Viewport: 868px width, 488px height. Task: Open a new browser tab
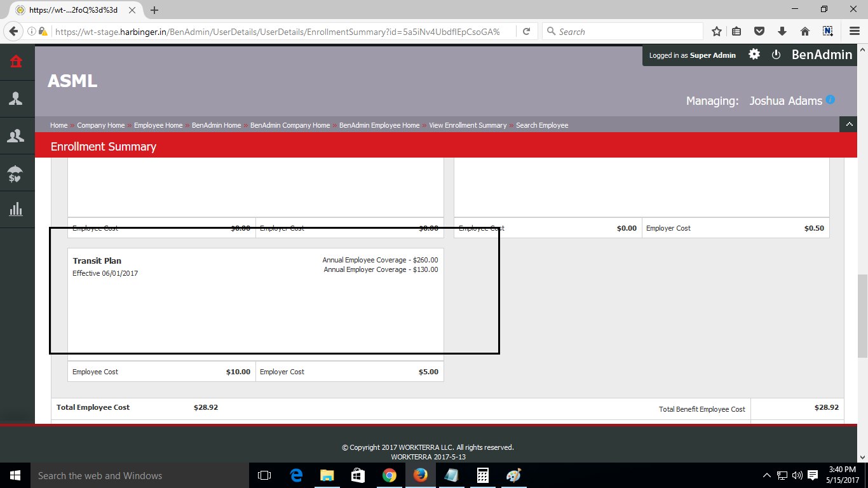point(154,10)
